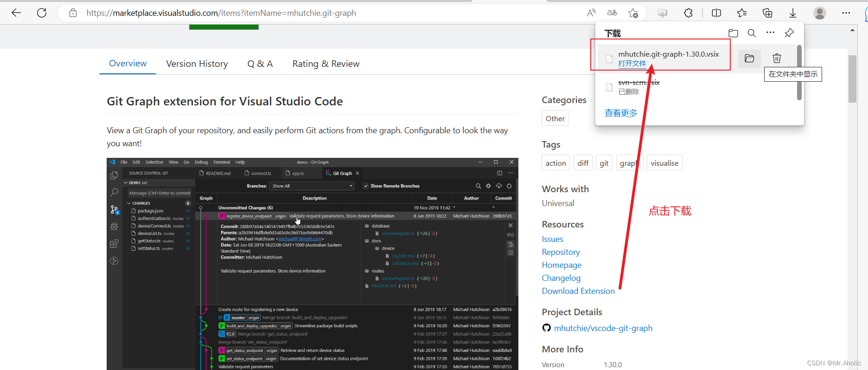
Task: Add this page to favorites
Action: tap(633, 13)
